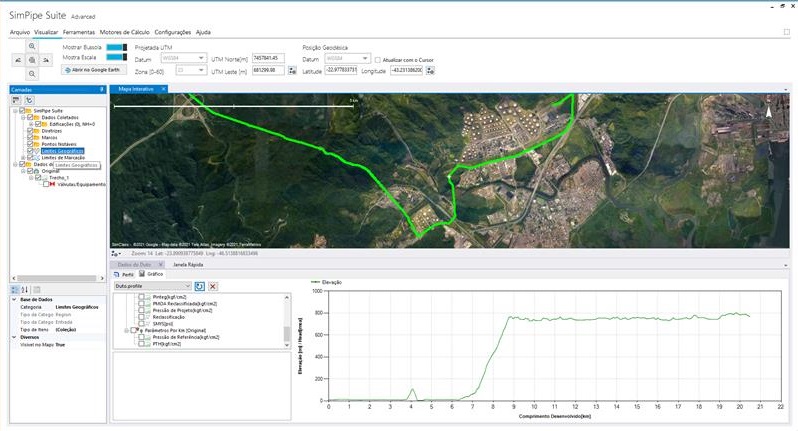Image resolution: width=798 pixels, height=431 pixels.
Task: Click the alphabetical sort icon in properties panel
Action: click(x=24, y=290)
